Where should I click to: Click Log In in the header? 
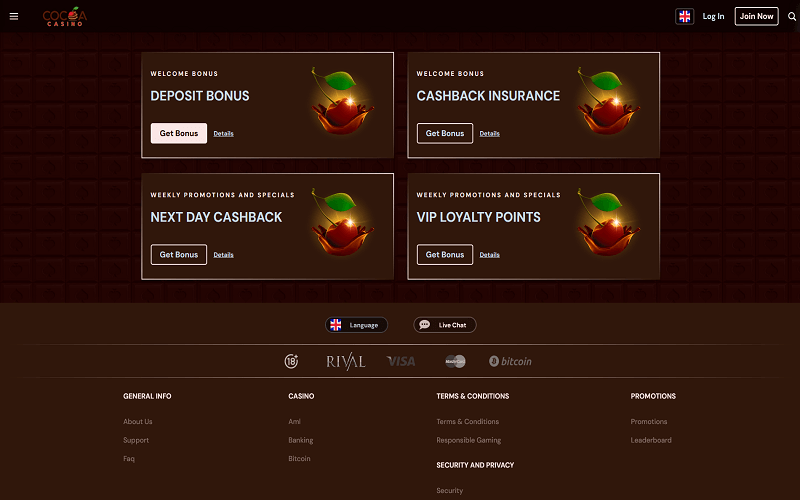(713, 16)
